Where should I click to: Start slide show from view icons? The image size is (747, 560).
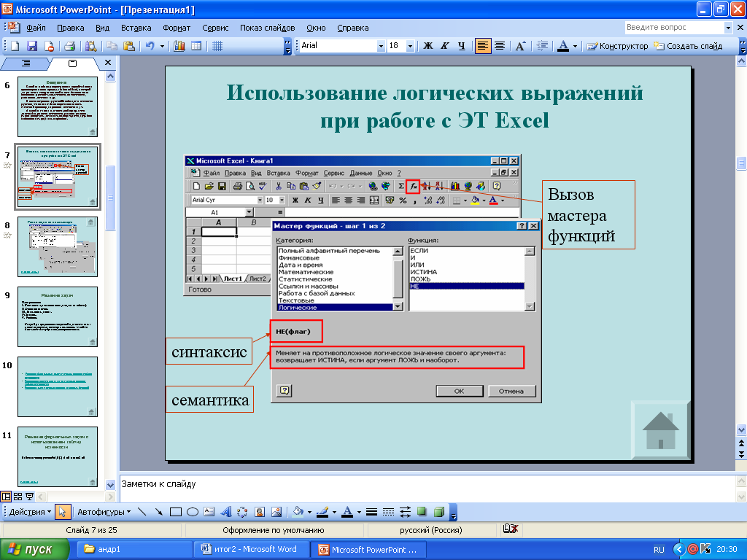click(x=29, y=497)
